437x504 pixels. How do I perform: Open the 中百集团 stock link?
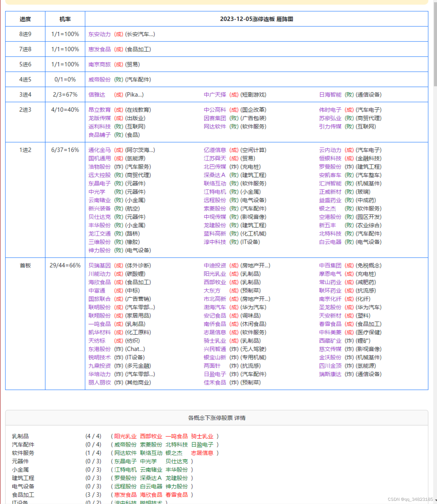(330, 265)
